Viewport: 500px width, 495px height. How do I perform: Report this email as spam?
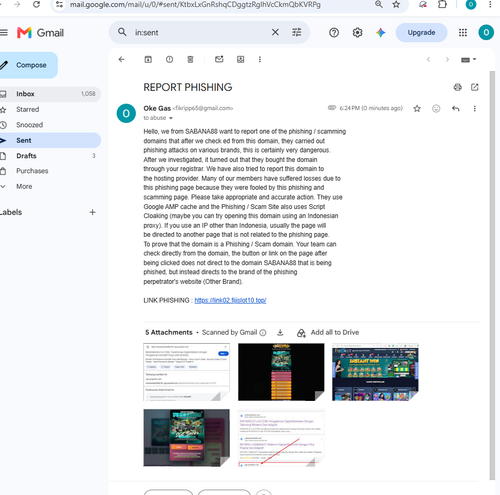169,59
